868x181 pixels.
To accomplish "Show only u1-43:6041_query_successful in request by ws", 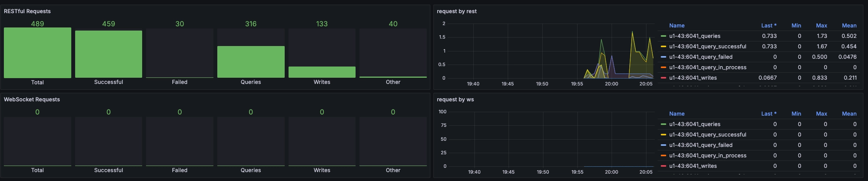I will point(707,135).
